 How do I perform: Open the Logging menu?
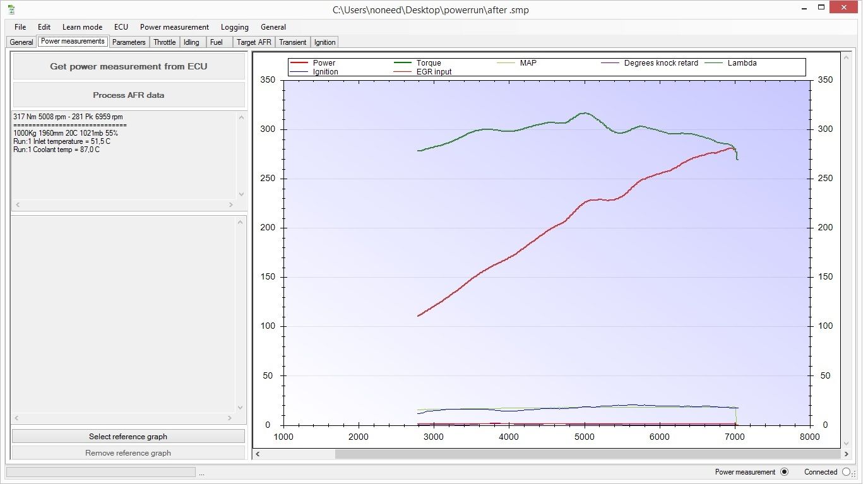[235, 27]
